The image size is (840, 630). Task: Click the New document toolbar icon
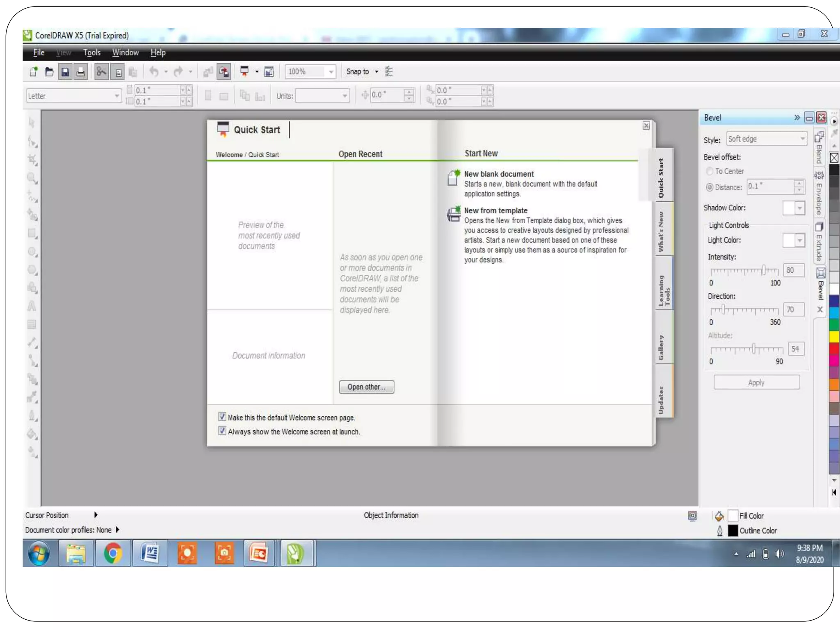(x=34, y=72)
